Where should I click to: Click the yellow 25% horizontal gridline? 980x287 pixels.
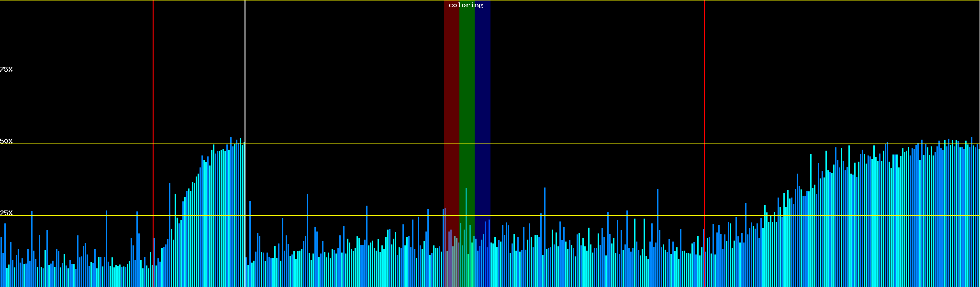(x=574, y=216)
